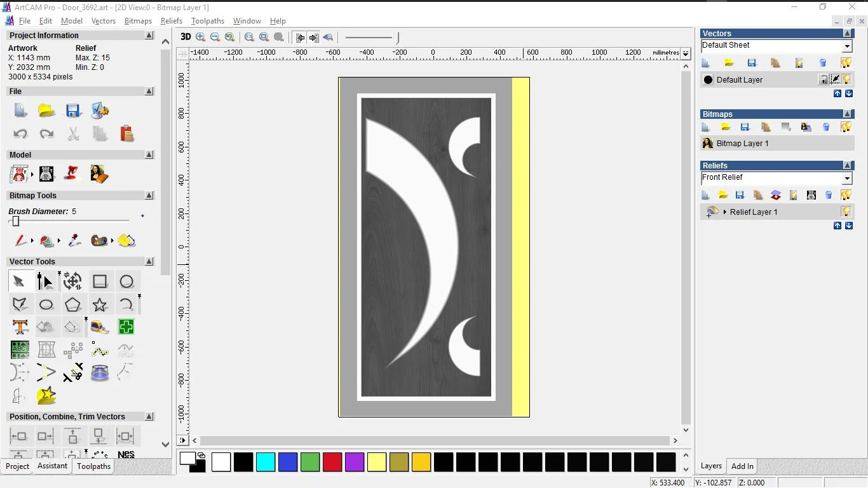Toggle the lock on Default Layer

click(824, 79)
